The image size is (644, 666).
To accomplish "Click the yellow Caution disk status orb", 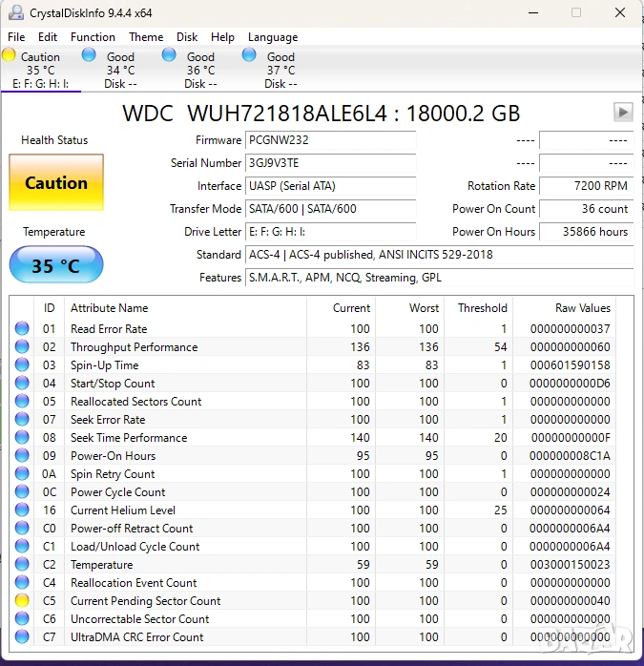I will tap(10, 56).
